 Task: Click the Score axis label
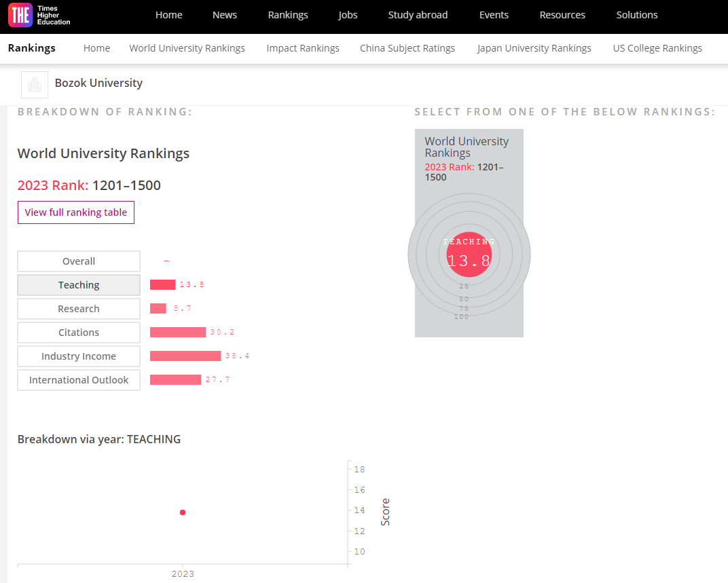click(385, 512)
